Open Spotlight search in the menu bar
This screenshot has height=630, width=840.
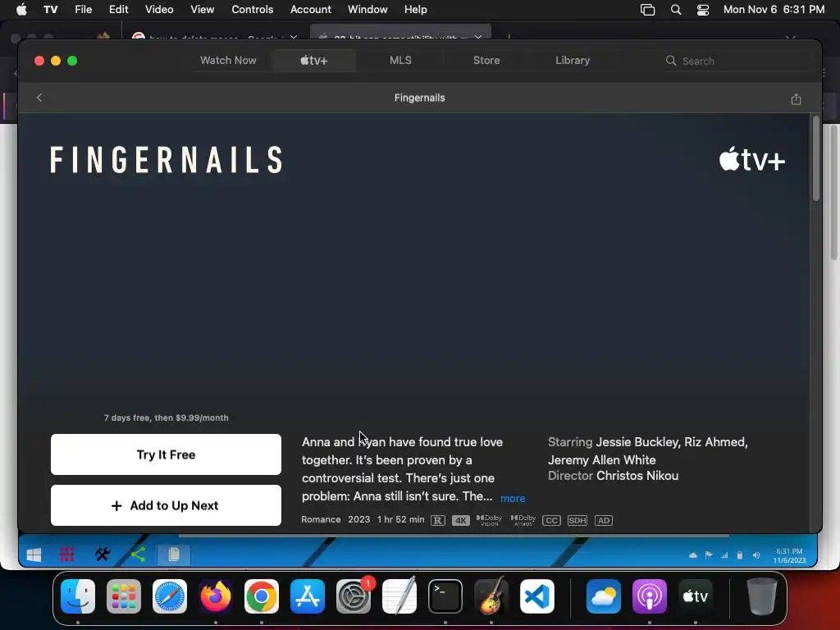[676, 10]
